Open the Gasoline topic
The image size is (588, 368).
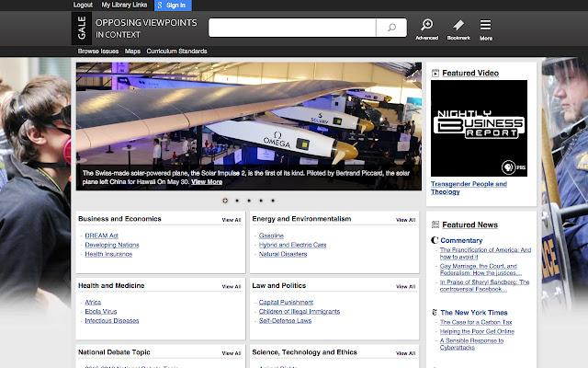(271, 236)
